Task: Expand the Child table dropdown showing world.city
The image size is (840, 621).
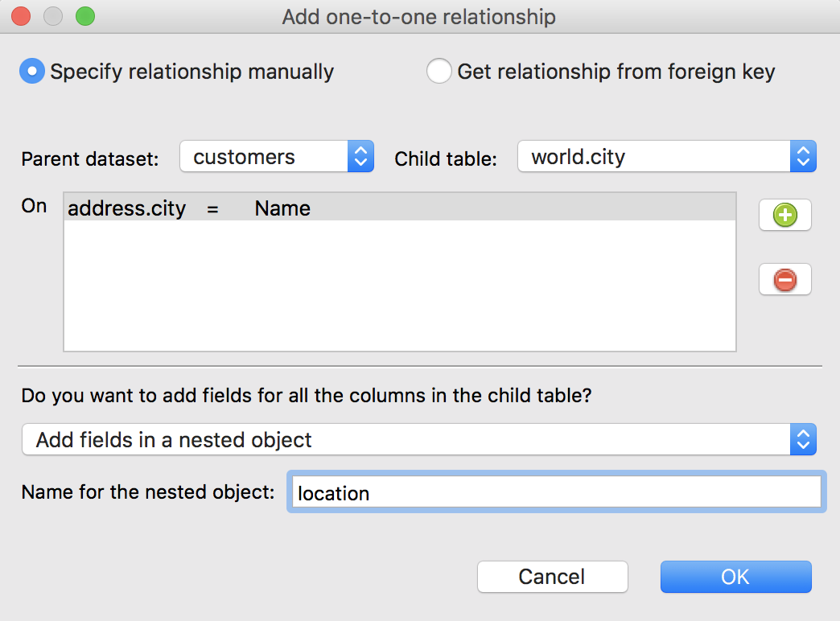Action: [667, 157]
